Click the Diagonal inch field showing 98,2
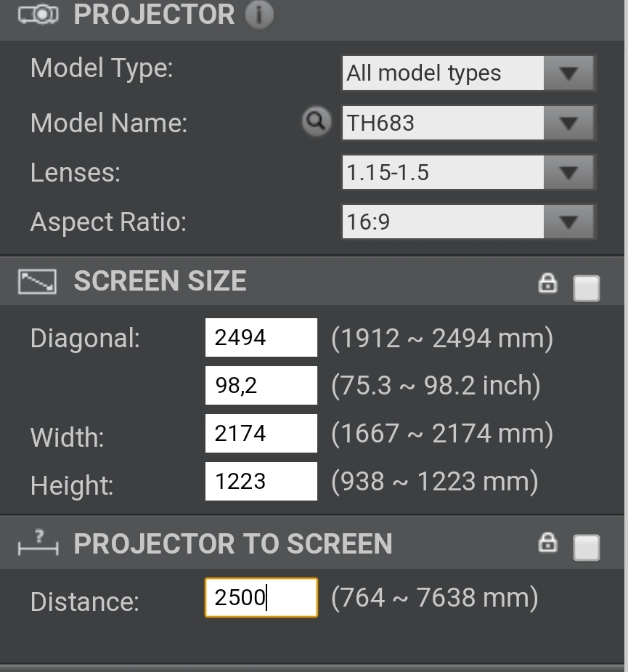 click(261, 385)
